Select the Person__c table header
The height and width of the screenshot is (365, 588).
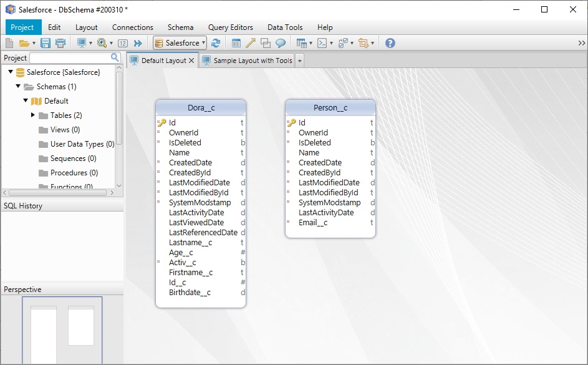pos(330,108)
